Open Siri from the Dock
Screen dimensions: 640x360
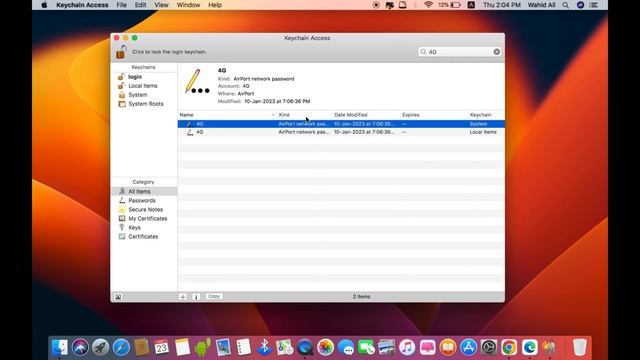click(80, 347)
